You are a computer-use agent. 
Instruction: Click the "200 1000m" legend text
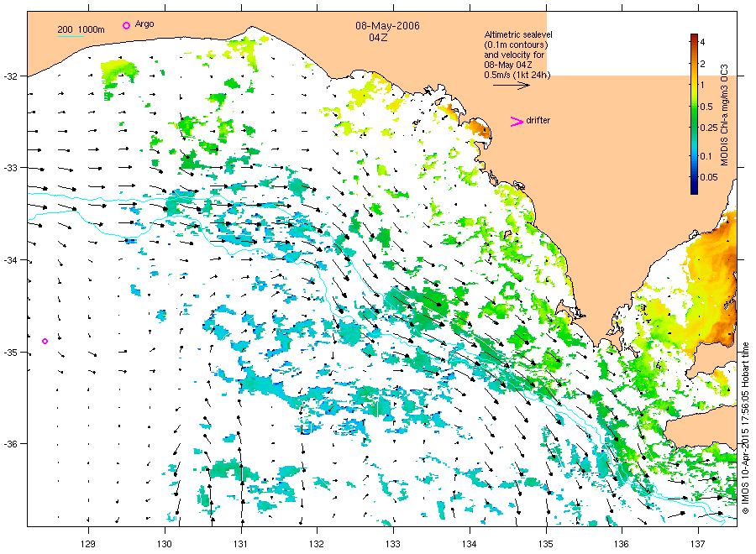[81, 29]
